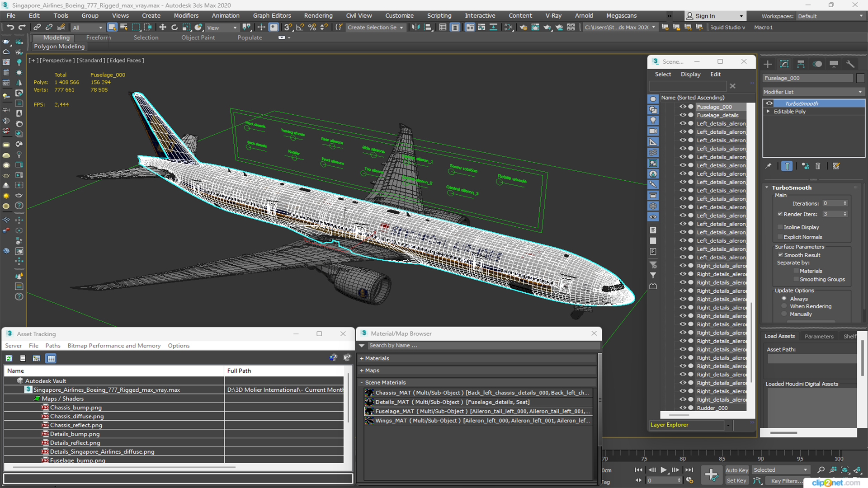Open the Motion panel icon
This screenshot has height=488, width=868.
[817, 64]
